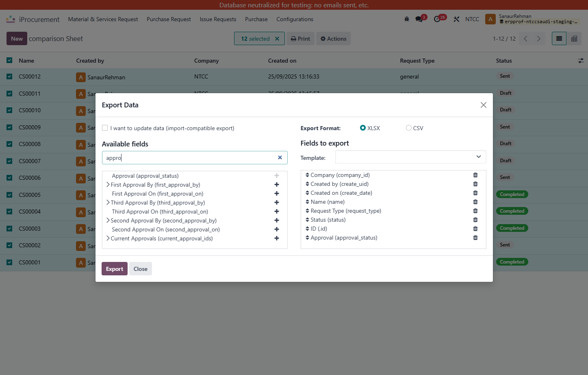Image resolution: width=588 pixels, height=375 pixels.
Task: Expand Third Approval By field tree
Action: pos(108,203)
